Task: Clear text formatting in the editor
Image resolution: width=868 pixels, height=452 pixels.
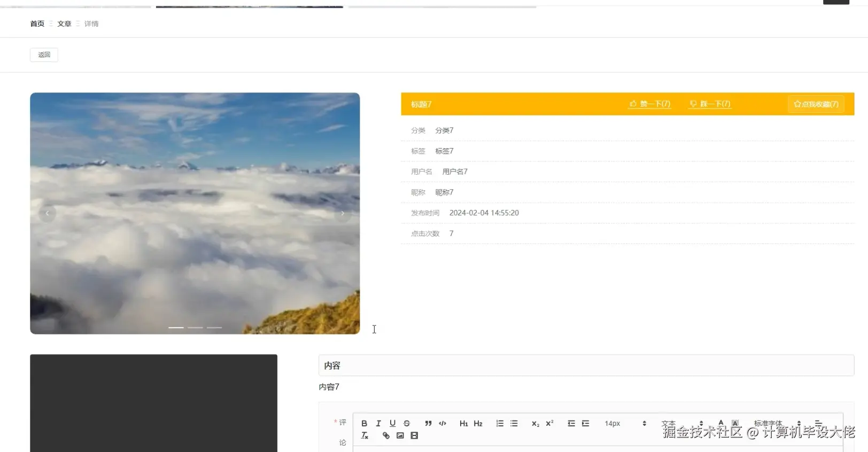Action: [x=365, y=435]
